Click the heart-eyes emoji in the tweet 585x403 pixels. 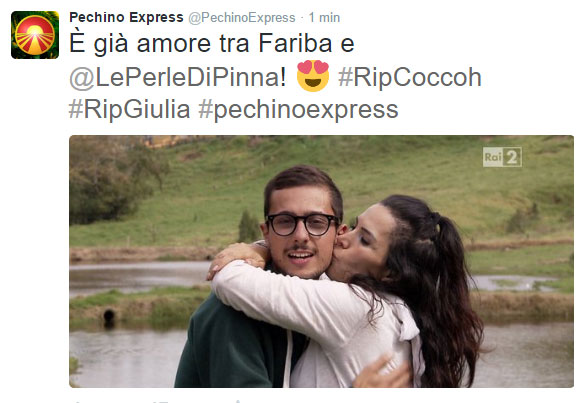click(313, 76)
